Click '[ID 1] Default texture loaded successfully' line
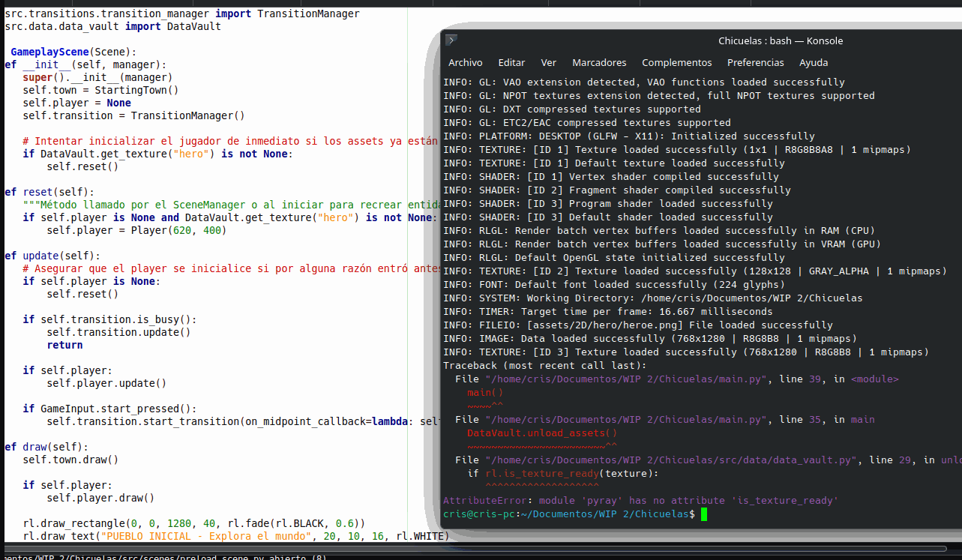The image size is (962, 560). click(x=614, y=163)
